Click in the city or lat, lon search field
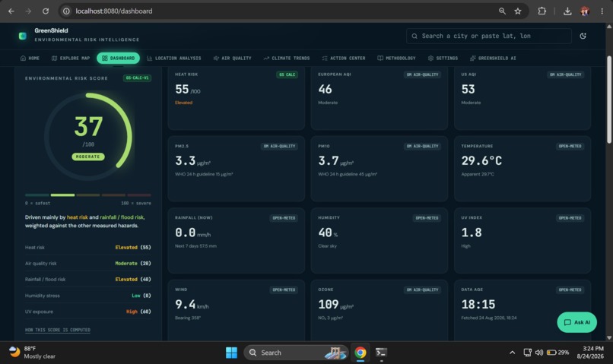 (489, 36)
